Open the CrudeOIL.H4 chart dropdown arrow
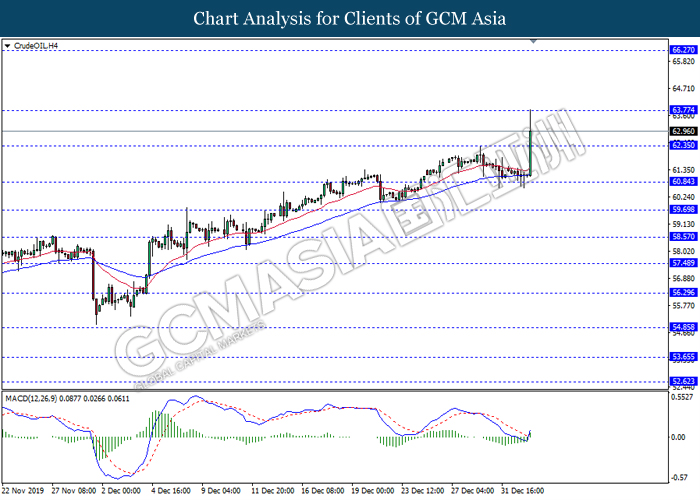This screenshot has width=700, height=500. tap(7, 46)
